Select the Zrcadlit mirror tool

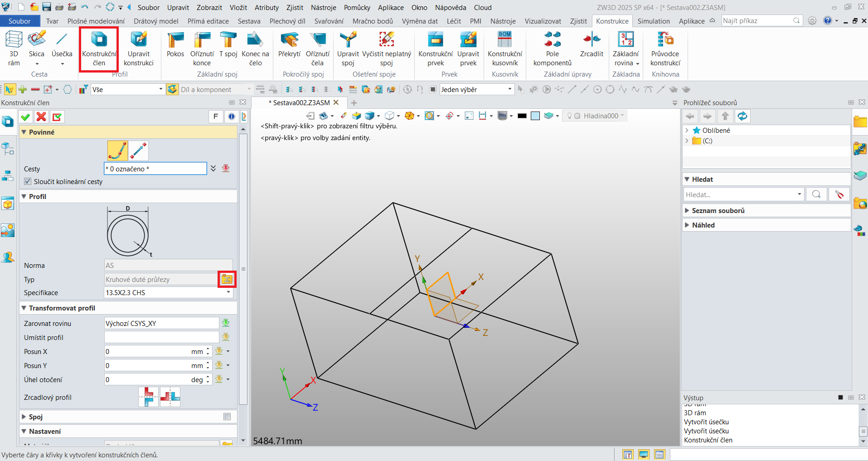pos(592,44)
